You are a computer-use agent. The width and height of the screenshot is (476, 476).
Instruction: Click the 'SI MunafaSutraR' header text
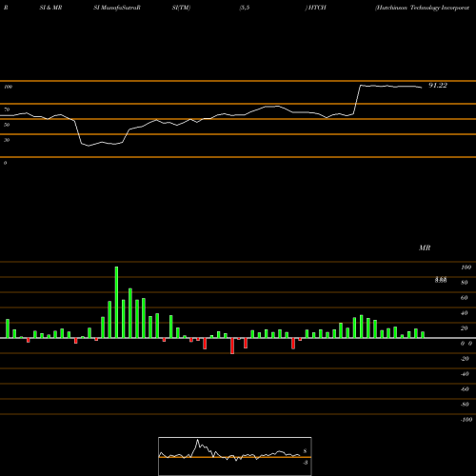117,8
